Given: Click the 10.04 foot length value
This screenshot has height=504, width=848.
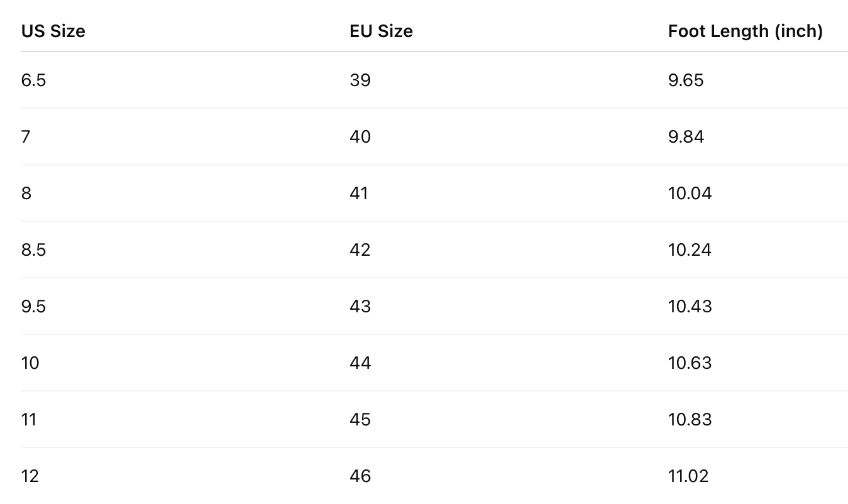Looking at the screenshot, I should point(690,194).
